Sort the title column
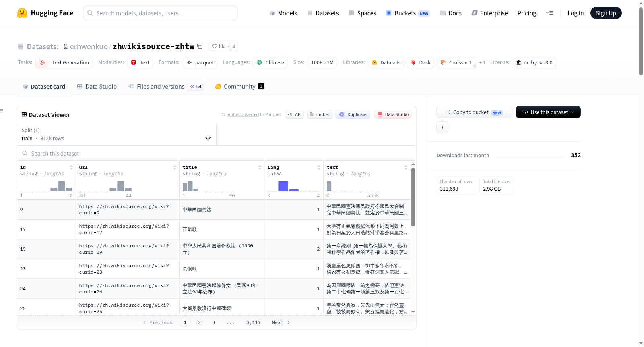644x347 pixels. pos(260,167)
